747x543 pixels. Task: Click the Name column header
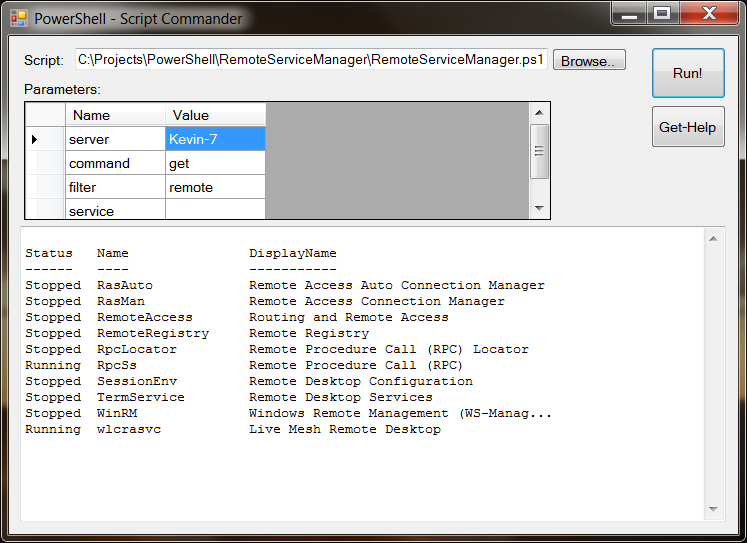click(115, 115)
